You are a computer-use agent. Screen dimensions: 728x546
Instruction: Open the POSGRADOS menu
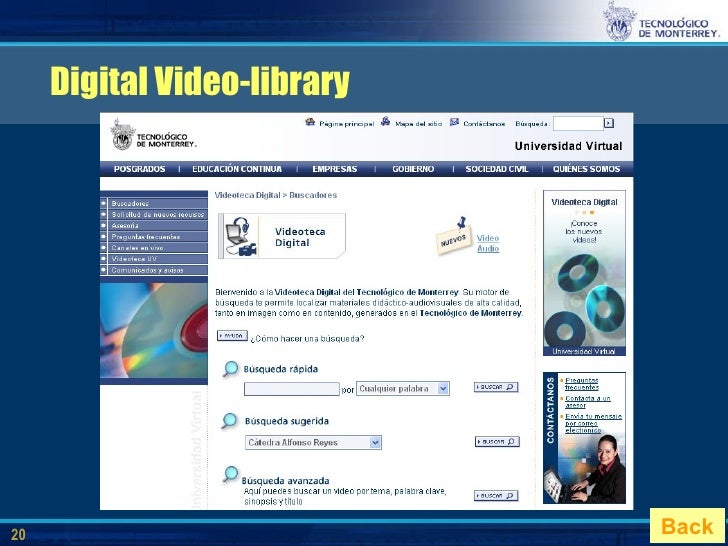click(139, 169)
